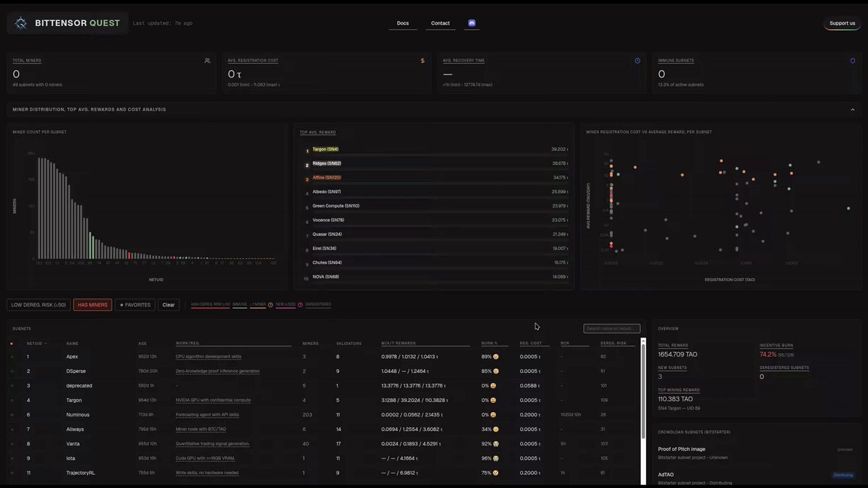Click "NVIDIA GPU with confidential compute" text

pos(213,400)
